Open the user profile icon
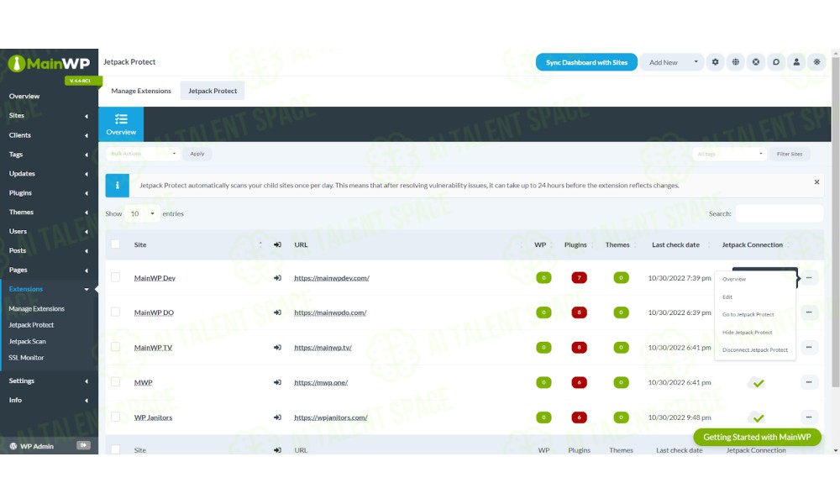Screen dimensions: 840x504 pos(796,62)
